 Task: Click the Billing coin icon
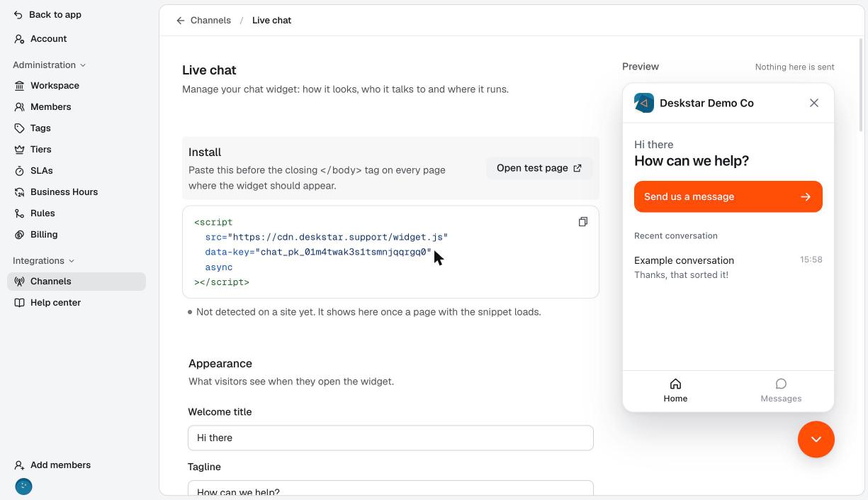(19, 235)
